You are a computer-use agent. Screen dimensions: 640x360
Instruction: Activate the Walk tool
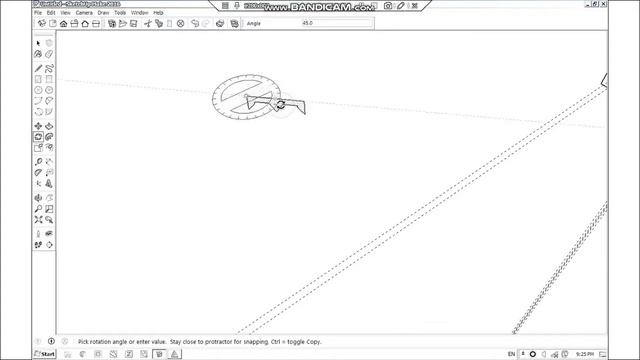pos(38,245)
